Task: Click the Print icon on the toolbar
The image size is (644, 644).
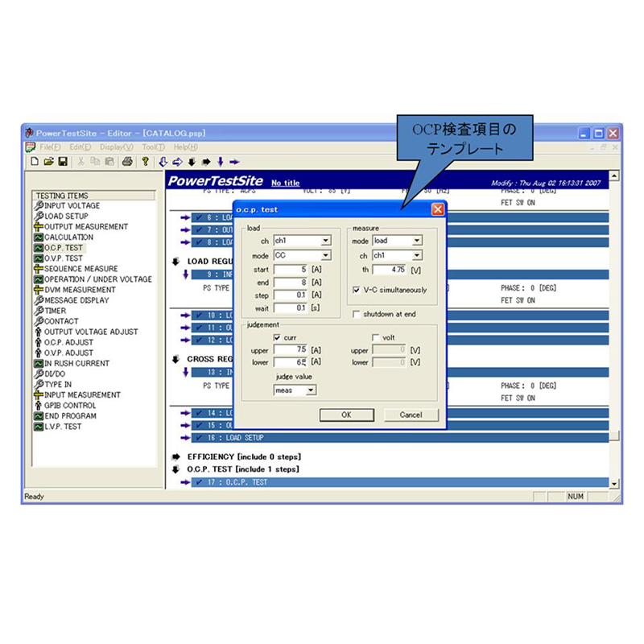Action: [127, 162]
